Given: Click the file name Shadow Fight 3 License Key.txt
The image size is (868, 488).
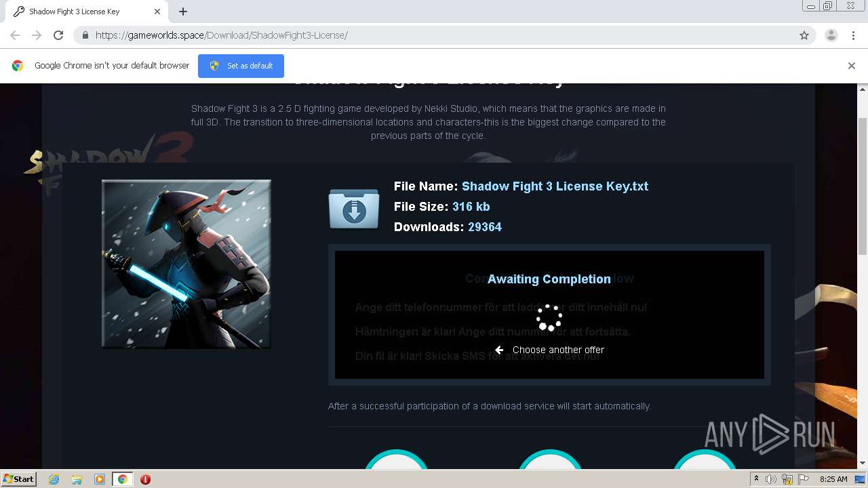Looking at the screenshot, I should [x=555, y=186].
